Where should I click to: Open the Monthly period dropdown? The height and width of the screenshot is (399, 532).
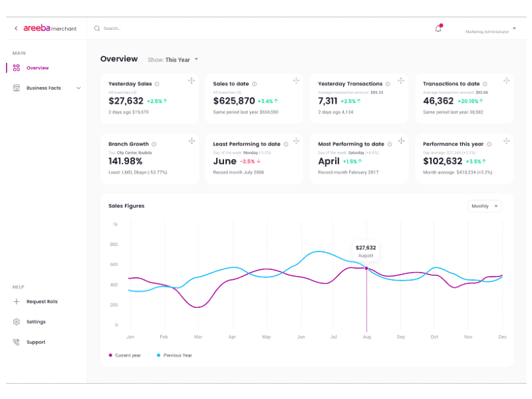[x=485, y=206]
